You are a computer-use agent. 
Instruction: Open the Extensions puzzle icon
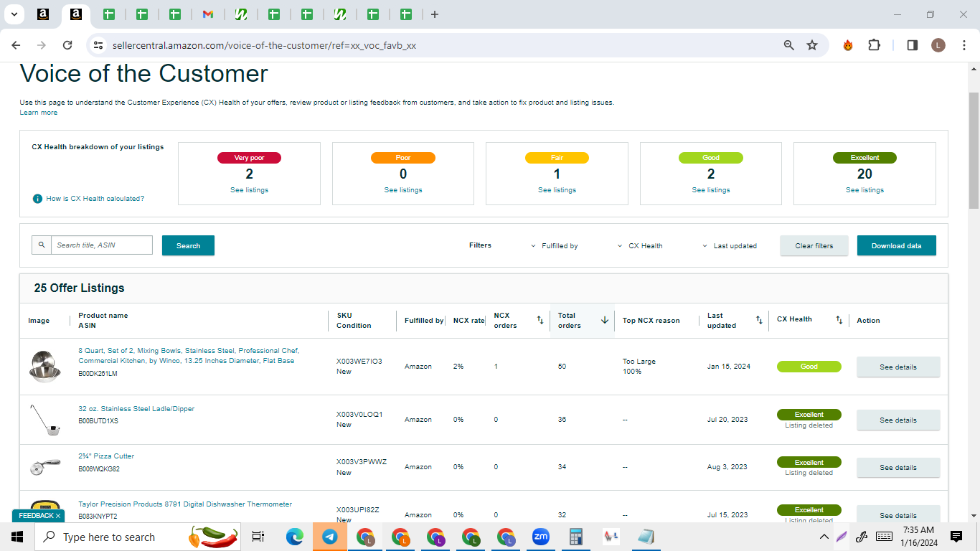[x=874, y=45]
